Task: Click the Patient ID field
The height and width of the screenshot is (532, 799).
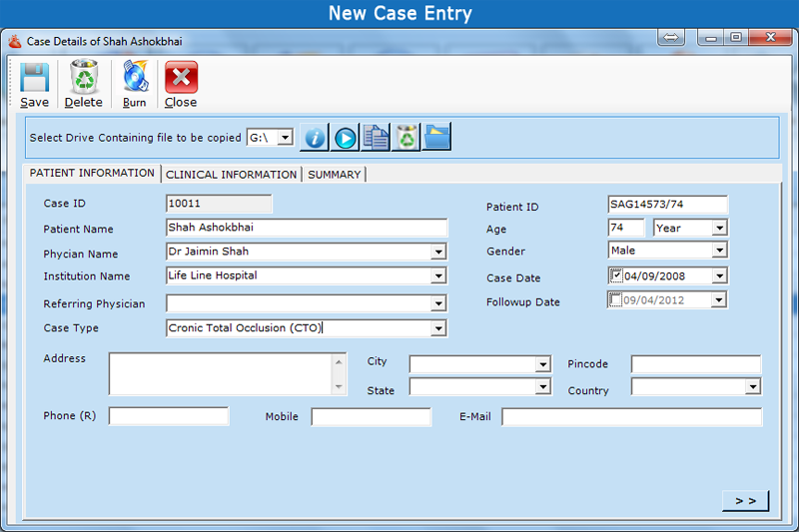Action: pos(667,205)
